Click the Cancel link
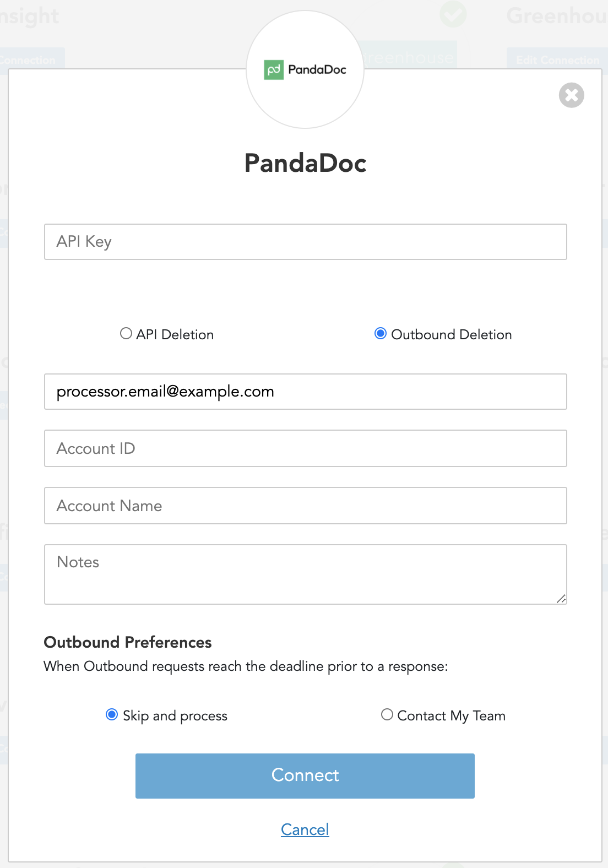The height and width of the screenshot is (868, 608). [305, 829]
